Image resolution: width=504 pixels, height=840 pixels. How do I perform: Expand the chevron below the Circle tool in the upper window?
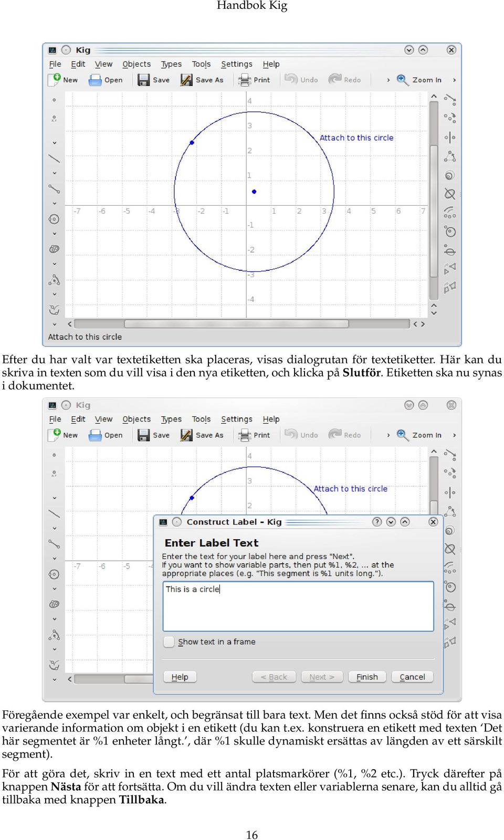coord(54,234)
